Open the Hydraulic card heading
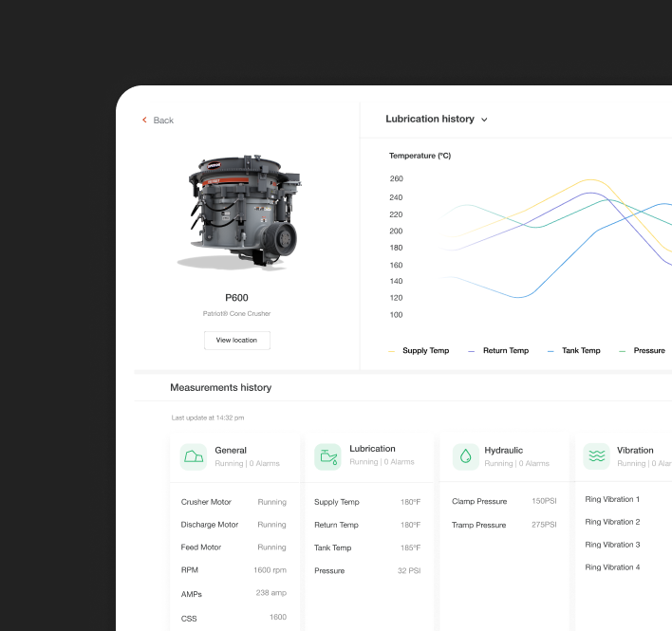Image resolution: width=672 pixels, height=631 pixels. pos(503,451)
